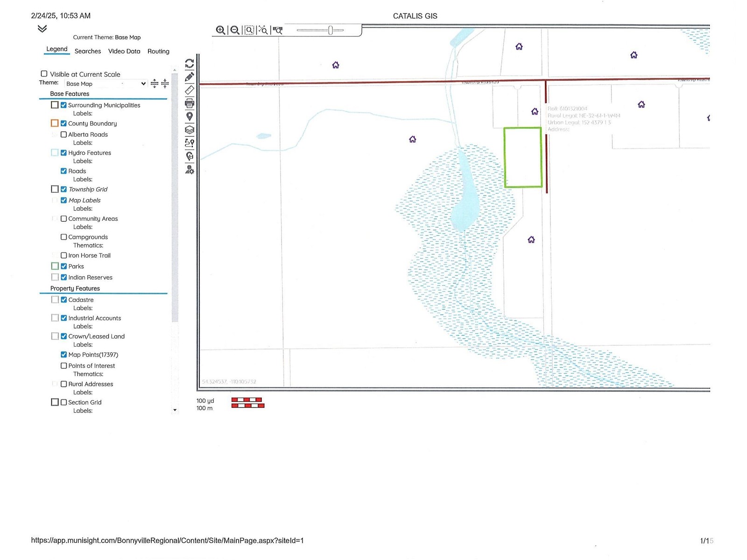Select the ruler measure tool
747x560 pixels.
pos(190,90)
